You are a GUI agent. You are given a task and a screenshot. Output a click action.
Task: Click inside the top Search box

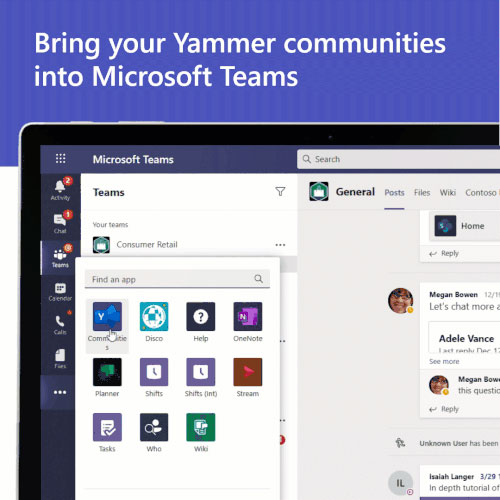pos(398,159)
